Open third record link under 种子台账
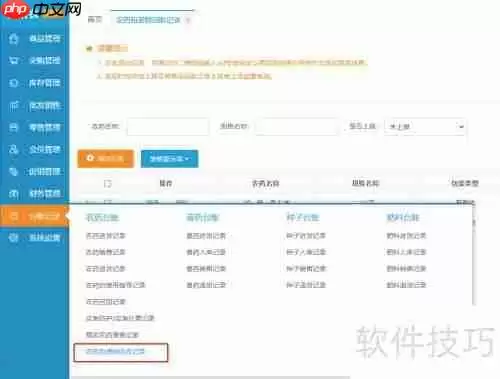This screenshot has width=500, height=379. click(x=306, y=268)
